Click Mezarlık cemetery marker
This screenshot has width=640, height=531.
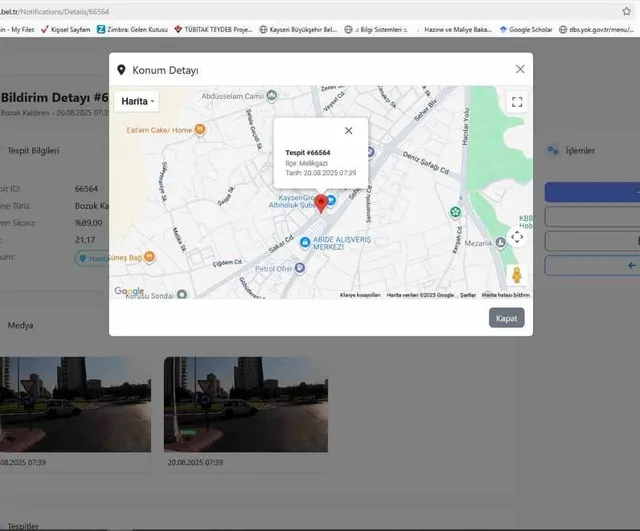[500, 242]
